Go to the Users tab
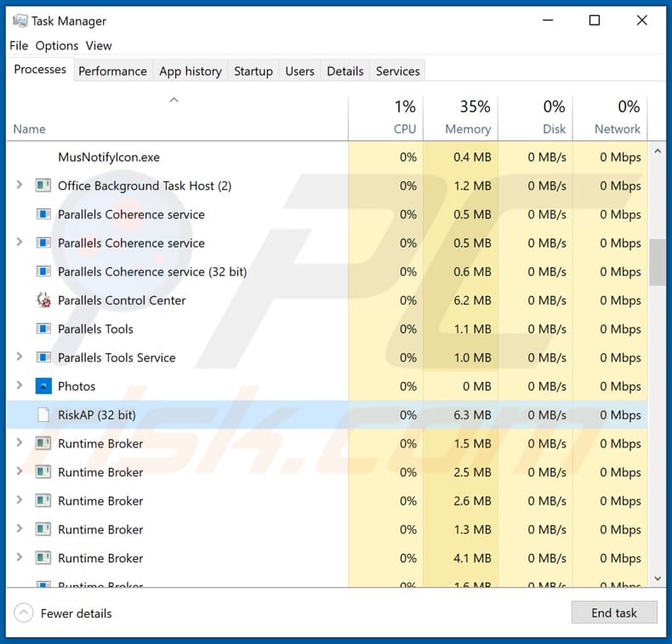This screenshot has width=672, height=644. pyautogui.click(x=299, y=71)
